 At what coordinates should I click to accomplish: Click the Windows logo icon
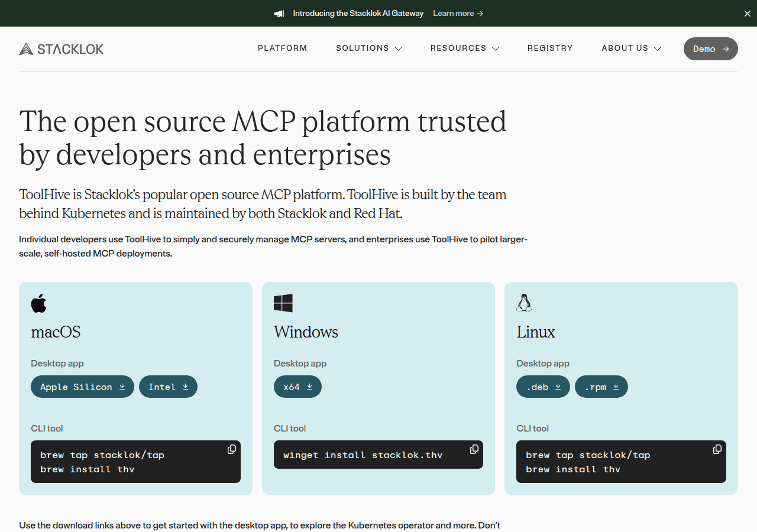[x=283, y=303]
